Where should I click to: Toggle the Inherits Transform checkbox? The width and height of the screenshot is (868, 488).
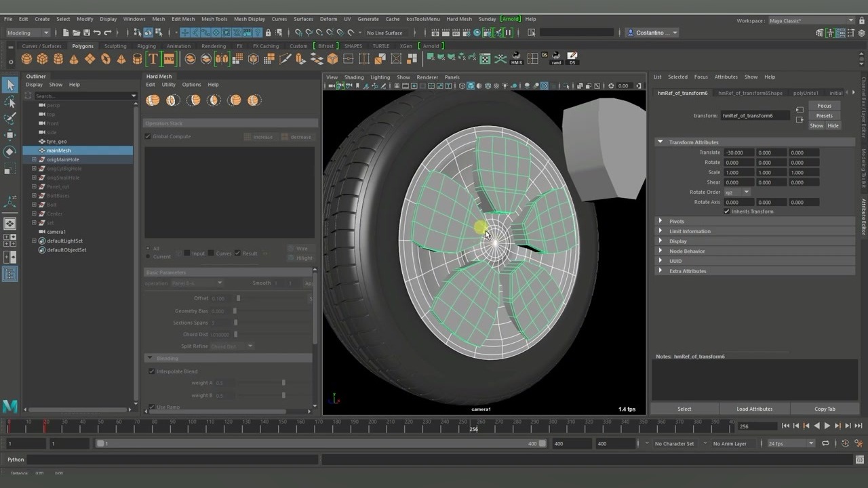(727, 211)
